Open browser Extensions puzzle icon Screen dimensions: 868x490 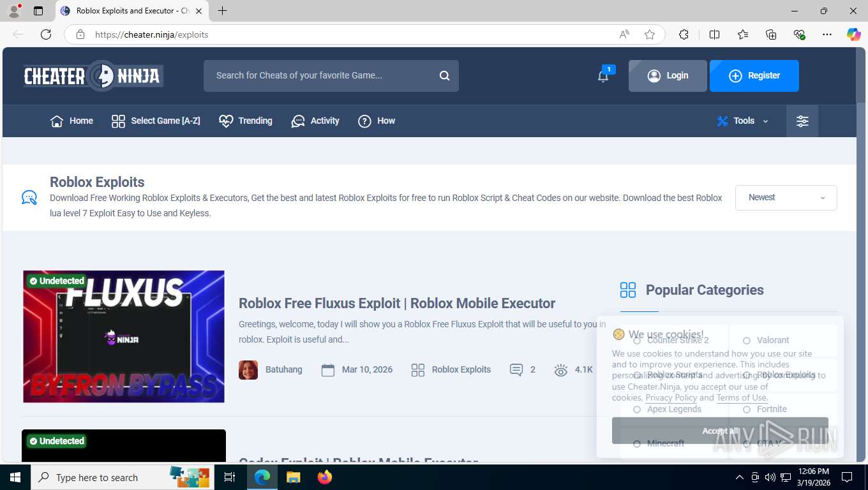click(x=684, y=34)
